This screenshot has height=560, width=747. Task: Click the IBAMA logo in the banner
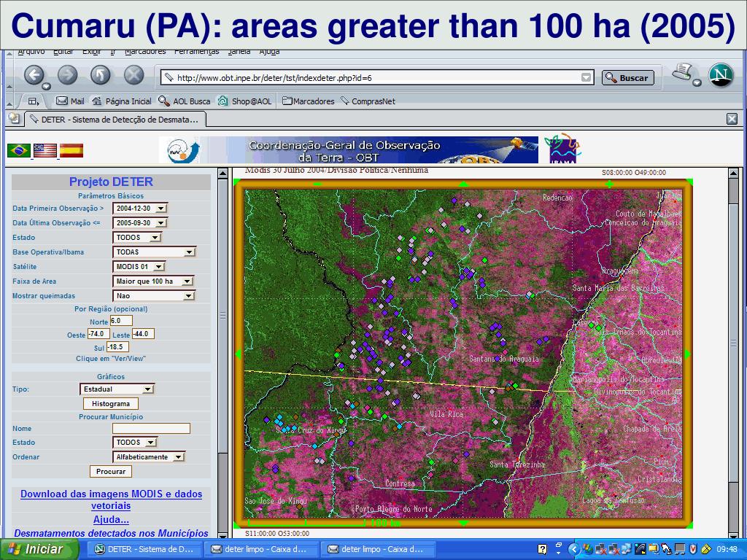tap(562, 149)
